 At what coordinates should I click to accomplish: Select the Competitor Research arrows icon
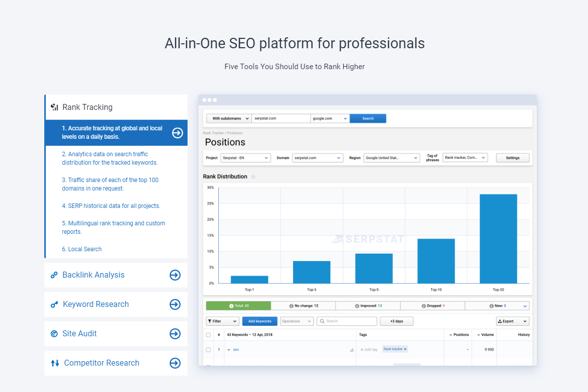pos(54,363)
